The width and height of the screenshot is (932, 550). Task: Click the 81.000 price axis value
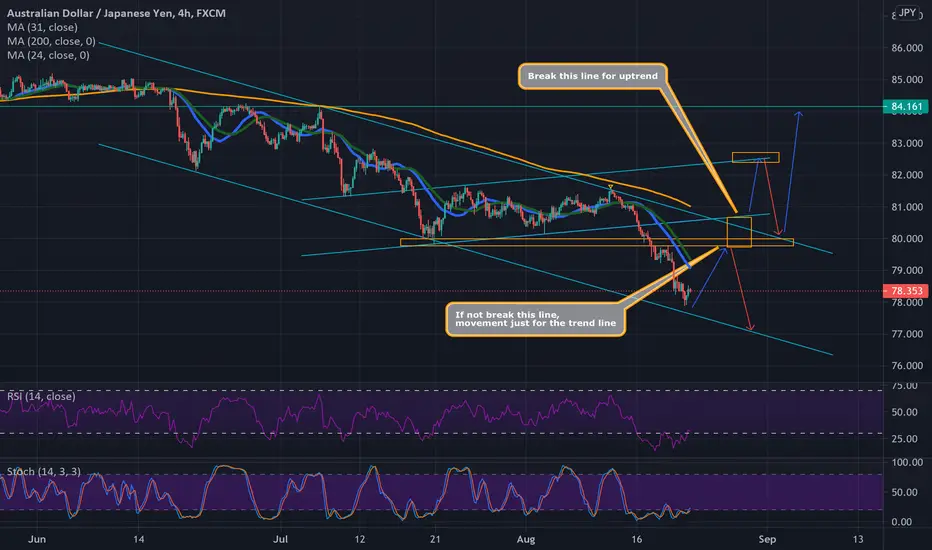(x=907, y=207)
